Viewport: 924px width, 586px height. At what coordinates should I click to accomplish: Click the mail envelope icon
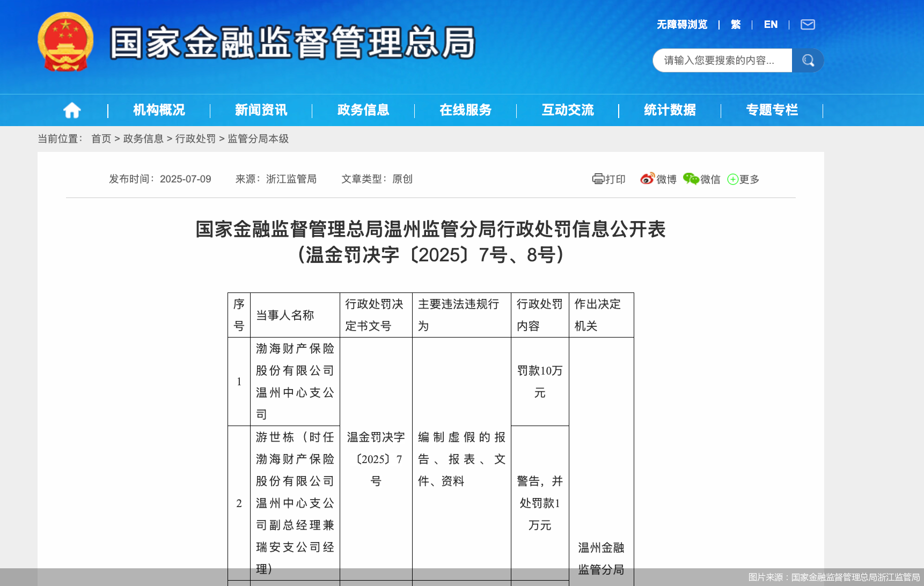pos(808,25)
